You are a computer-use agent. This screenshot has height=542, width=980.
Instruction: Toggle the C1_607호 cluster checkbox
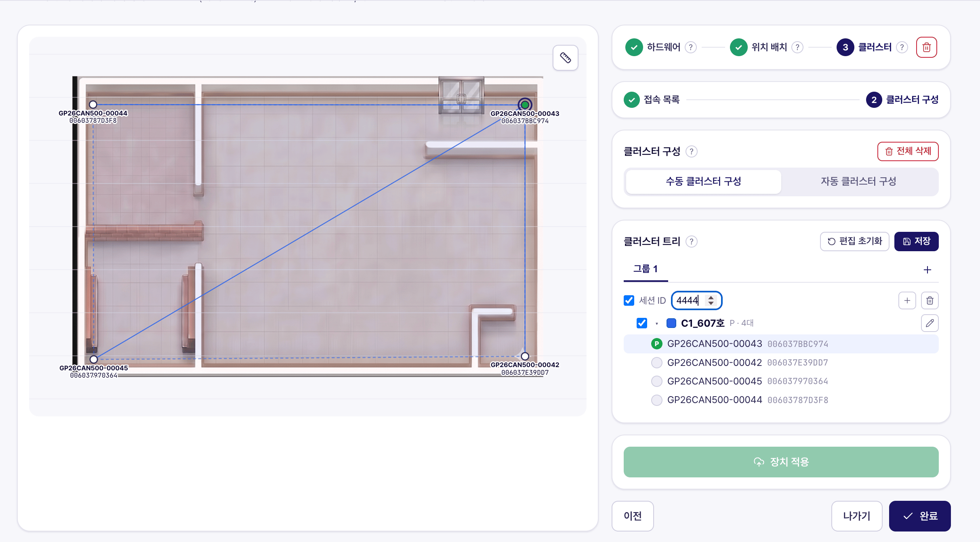(x=642, y=323)
